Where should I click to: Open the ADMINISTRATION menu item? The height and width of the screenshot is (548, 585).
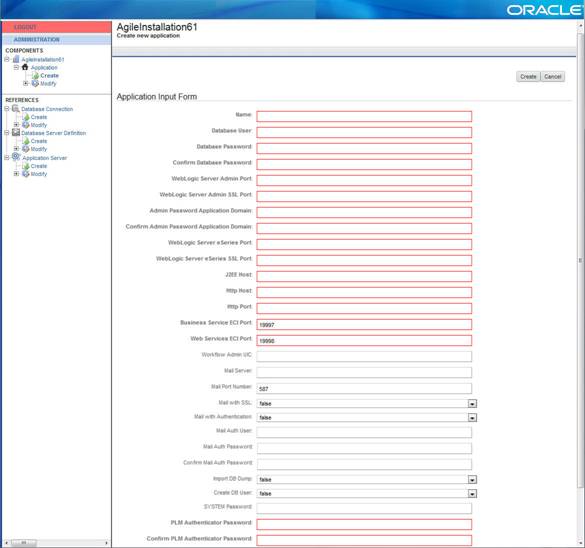[x=57, y=39]
